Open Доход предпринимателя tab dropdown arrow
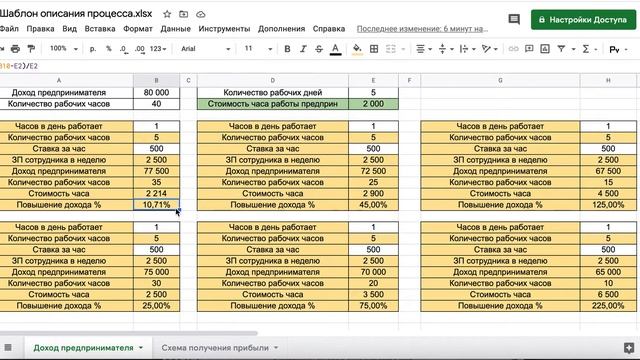The width and height of the screenshot is (640, 360). pos(141,348)
